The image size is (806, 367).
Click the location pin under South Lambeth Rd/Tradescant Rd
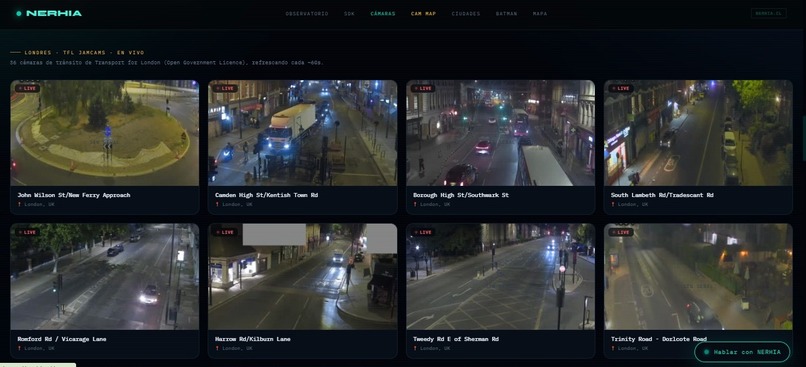pyautogui.click(x=613, y=205)
